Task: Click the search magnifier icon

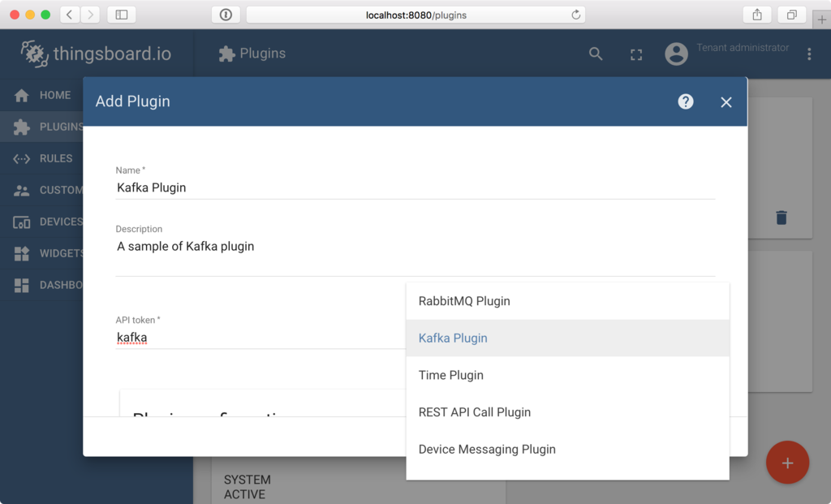Action: pyautogui.click(x=596, y=54)
